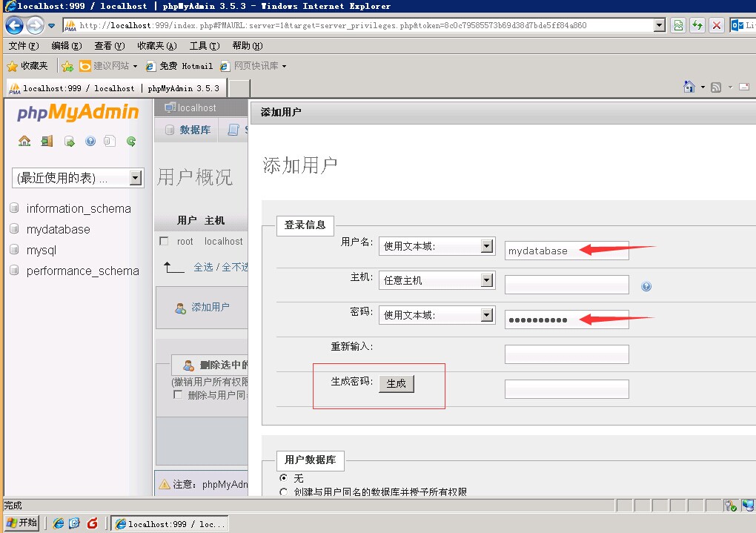Reload the navigation frame green icon

[x=130, y=141]
